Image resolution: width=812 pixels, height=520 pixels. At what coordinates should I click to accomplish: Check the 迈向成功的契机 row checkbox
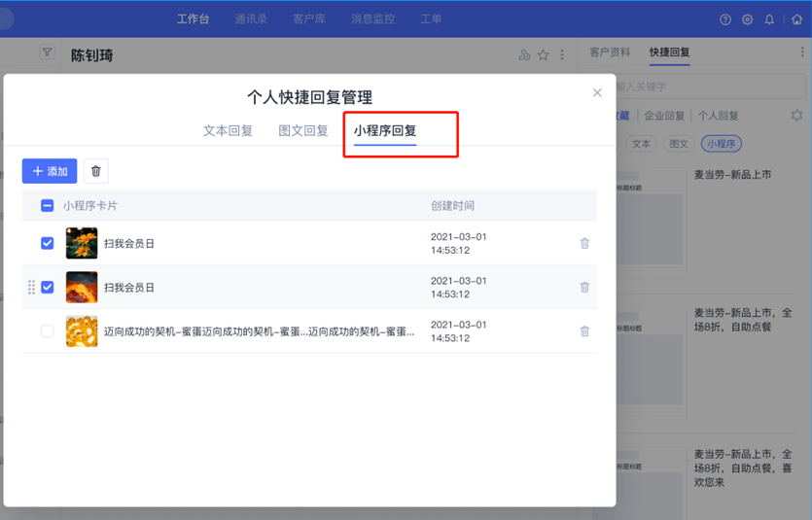click(x=47, y=331)
